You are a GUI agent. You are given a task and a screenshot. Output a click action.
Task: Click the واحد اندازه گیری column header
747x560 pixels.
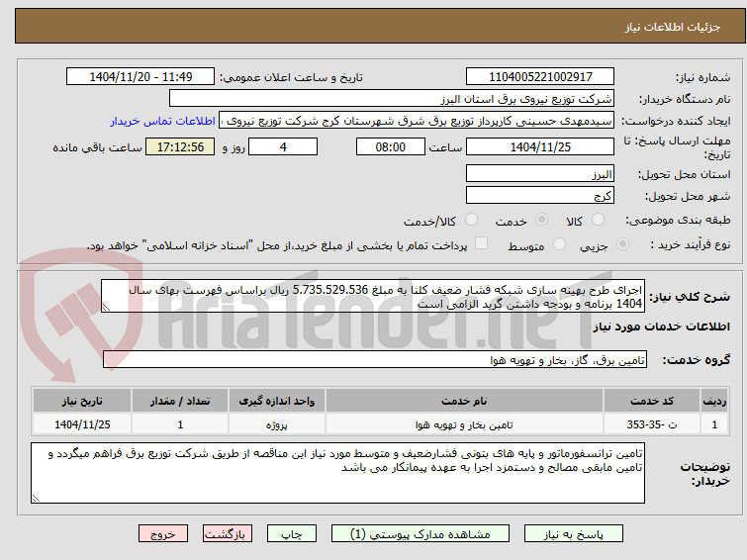pos(277,401)
